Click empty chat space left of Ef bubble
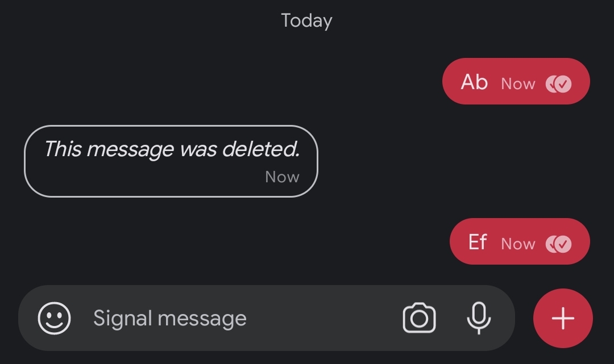 [223, 241]
